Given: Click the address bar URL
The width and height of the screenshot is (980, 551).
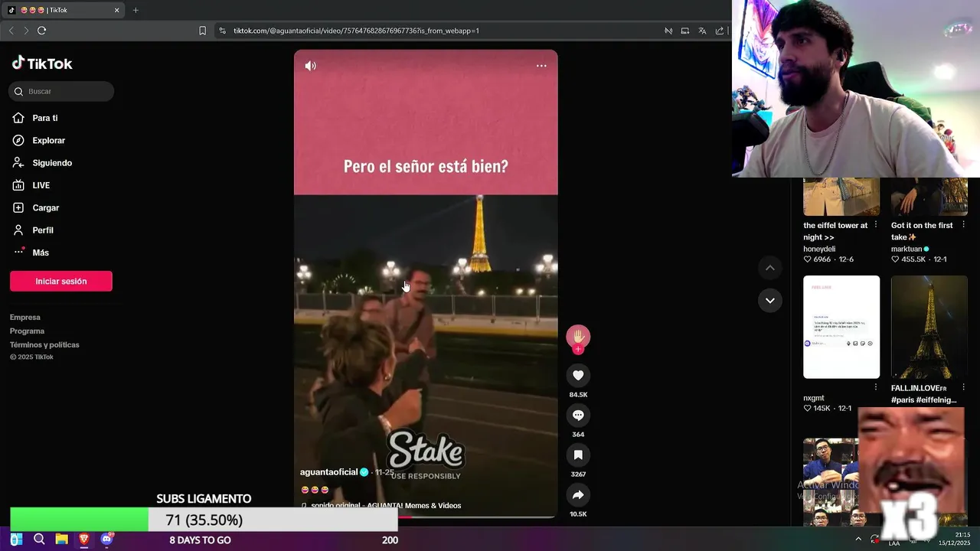Looking at the screenshot, I should pos(356,31).
